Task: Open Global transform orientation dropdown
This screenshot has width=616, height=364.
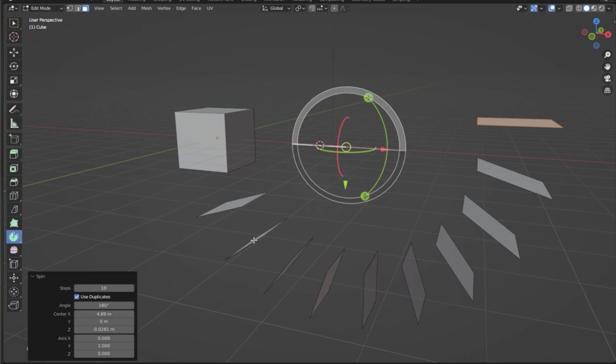Action: [x=276, y=8]
